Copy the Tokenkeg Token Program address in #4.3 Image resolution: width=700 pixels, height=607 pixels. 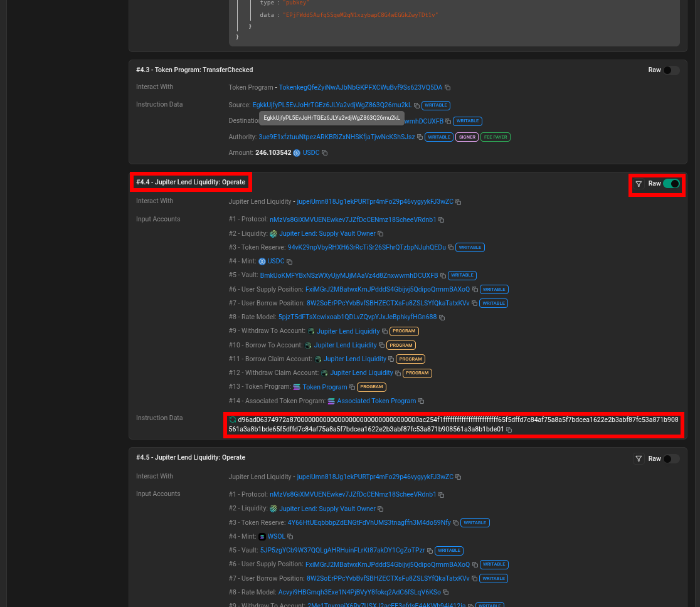(x=447, y=88)
